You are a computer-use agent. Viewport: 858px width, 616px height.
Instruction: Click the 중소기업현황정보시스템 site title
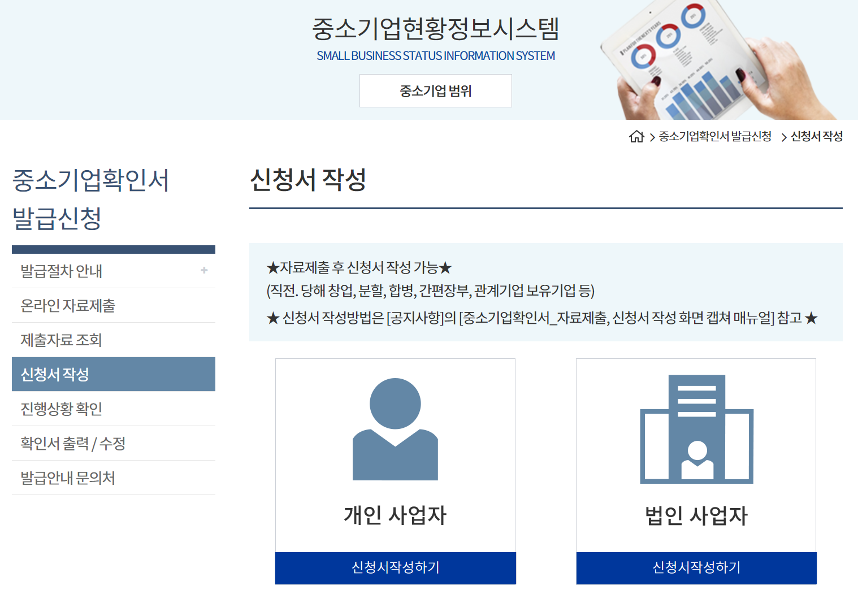click(x=436, y=29)
